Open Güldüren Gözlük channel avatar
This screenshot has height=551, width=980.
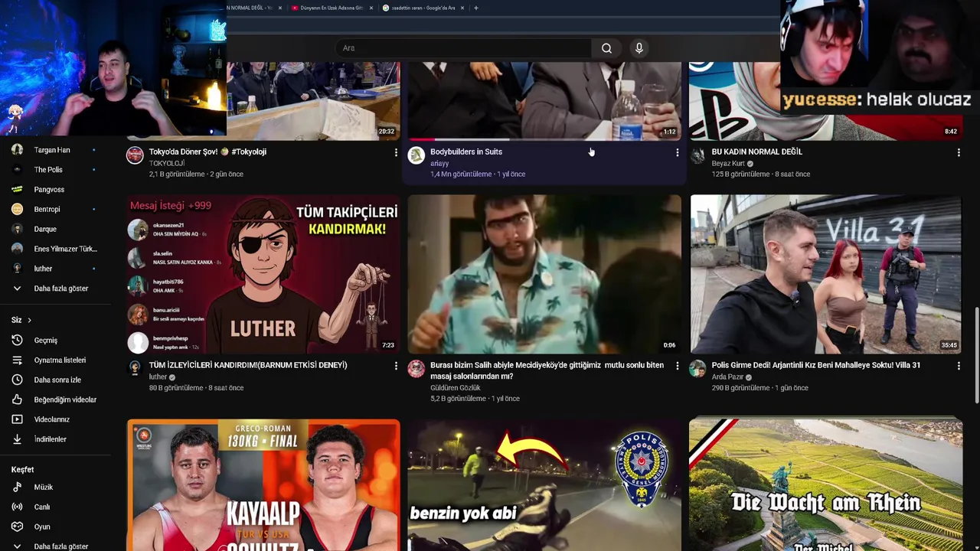[416, 369]
